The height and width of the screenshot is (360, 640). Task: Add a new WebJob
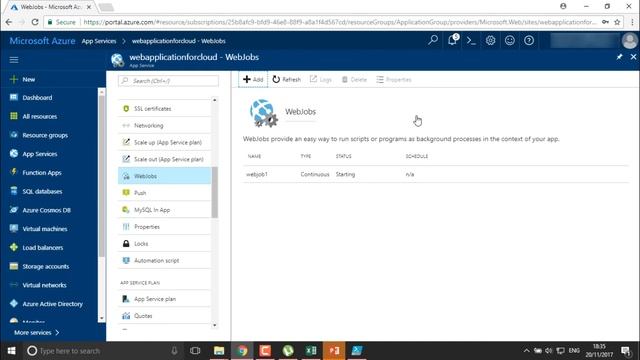click(x=253, y=79)
